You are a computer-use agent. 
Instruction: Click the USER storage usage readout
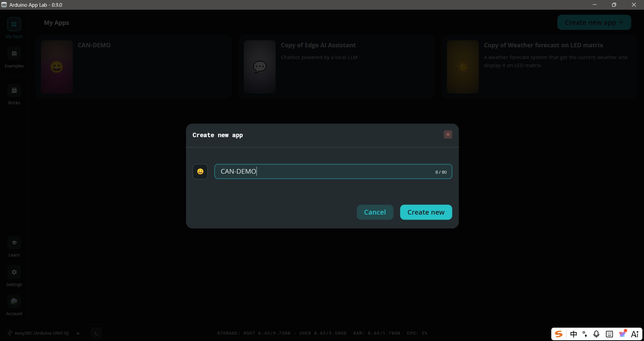pyautogui.click(x=323, y=333)
